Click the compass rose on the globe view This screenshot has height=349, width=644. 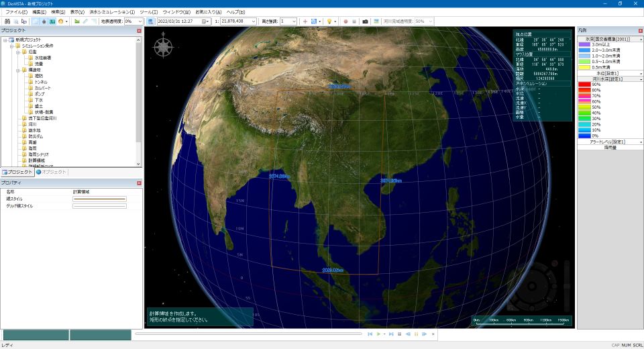click(164, 46)
